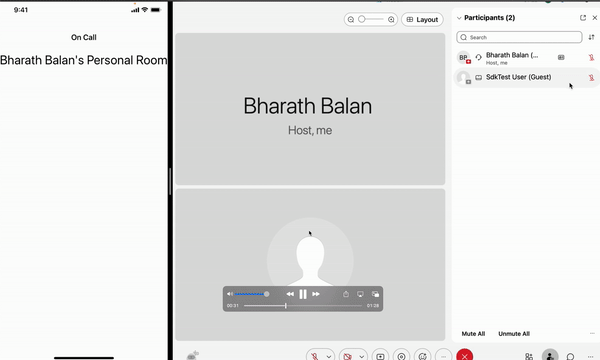Collapse the Participants section chevron
The height and width of the screenshot is (360, 600).
point(459,18)
